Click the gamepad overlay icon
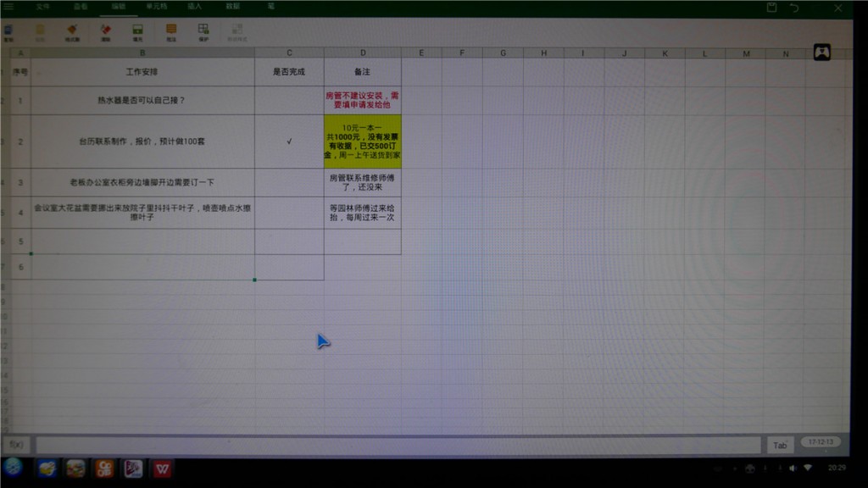Image resolution: width=868 pixels, height=488 pixels. point(821,53)
